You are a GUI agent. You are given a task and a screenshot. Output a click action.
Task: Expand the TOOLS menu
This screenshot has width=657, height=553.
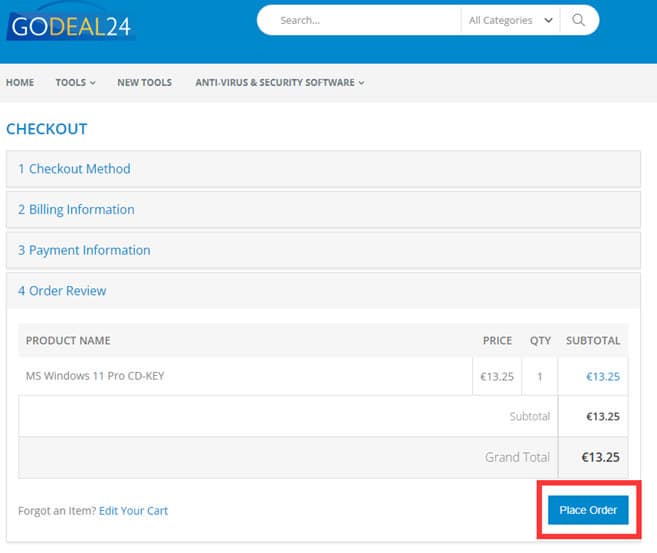[76, 83]
